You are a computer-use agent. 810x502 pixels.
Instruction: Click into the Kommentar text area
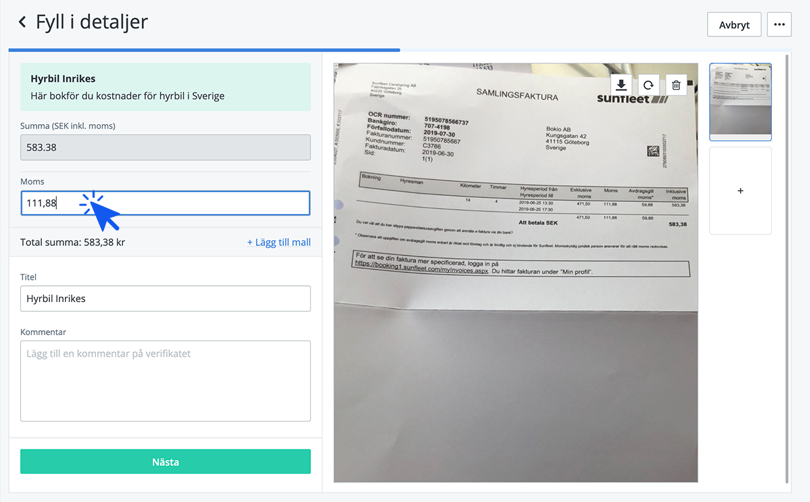tap(165, 381)
